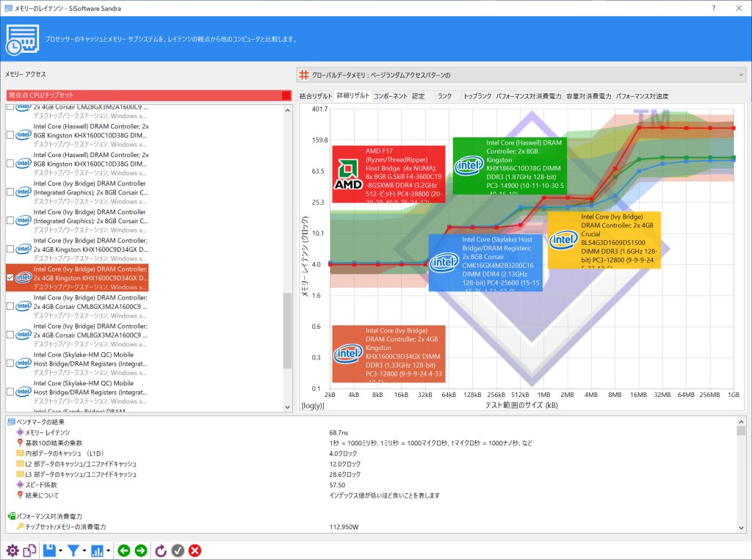
Task: Click the CPU list vertical scrollbar thumb
Action: coord(287,330)
